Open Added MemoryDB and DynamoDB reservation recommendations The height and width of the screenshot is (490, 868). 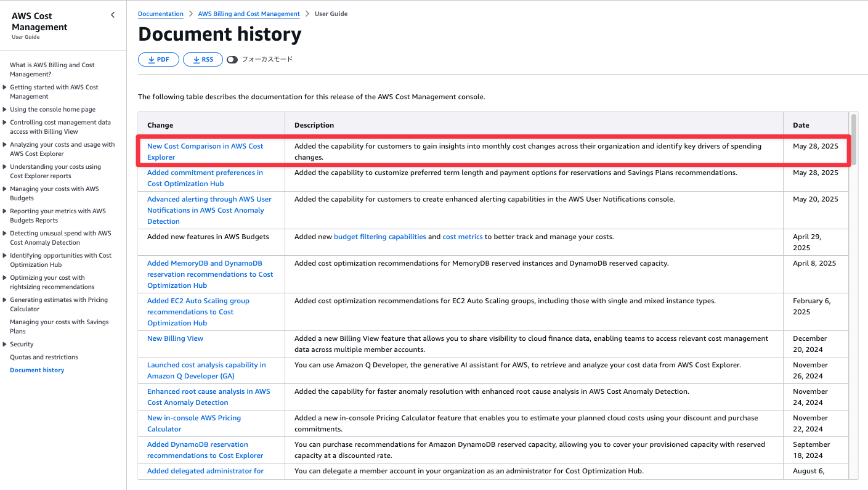210,274
